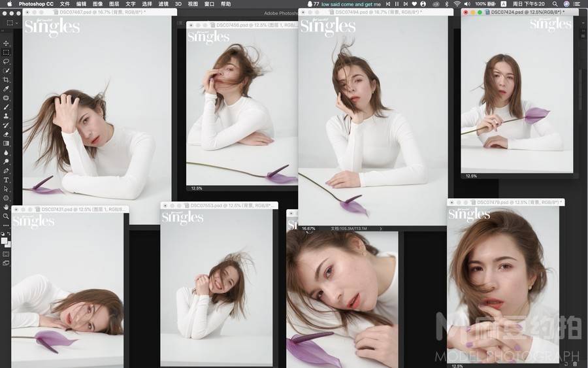Select the Rectangular Marquee tool
Image resolution: width=588 pixels, height=368 pixels.
[6, 52]
